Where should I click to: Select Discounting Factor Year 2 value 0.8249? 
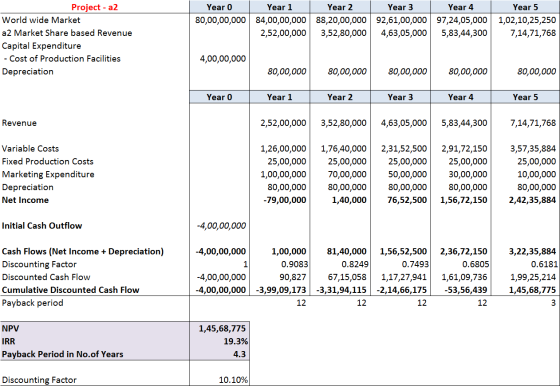point(355,264)
